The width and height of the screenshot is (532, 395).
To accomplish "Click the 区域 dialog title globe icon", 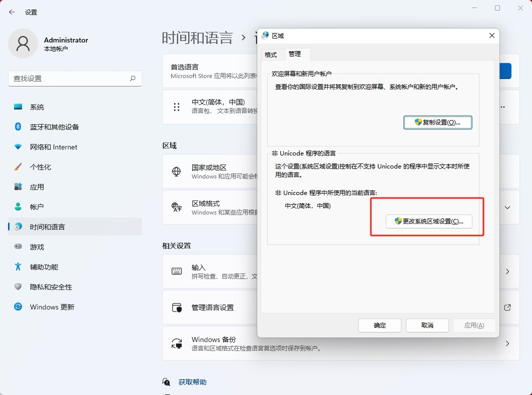I will pos(265,35).
